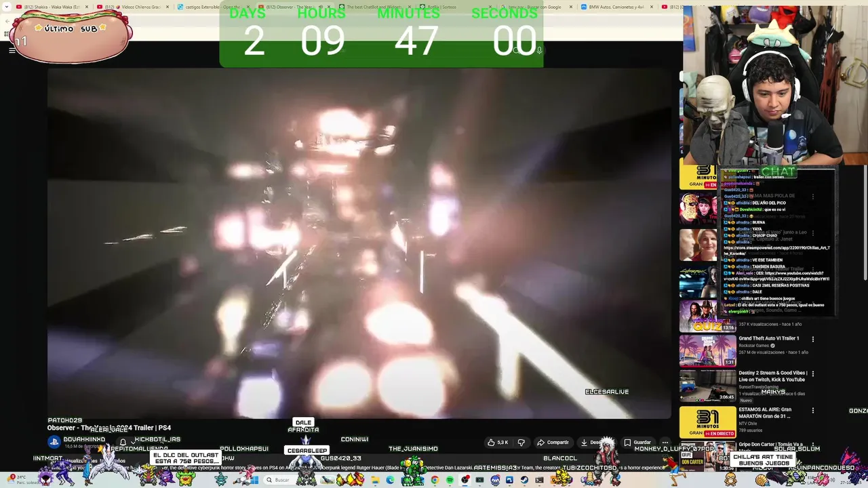Click the Windows taskbar Buscar search box
The width and height of the screenshot is (868, 488).
coord(288,480)
